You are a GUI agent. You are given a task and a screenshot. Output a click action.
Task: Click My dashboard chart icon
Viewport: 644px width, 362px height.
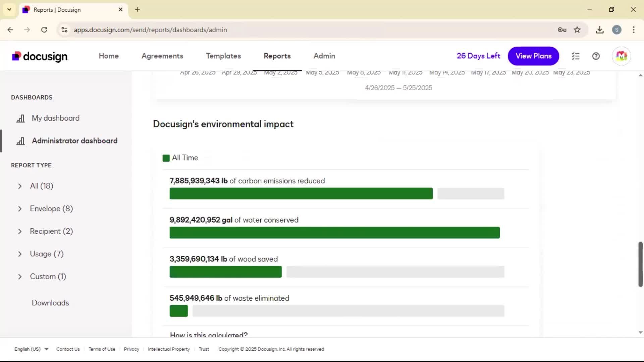[x=21, y=118]
